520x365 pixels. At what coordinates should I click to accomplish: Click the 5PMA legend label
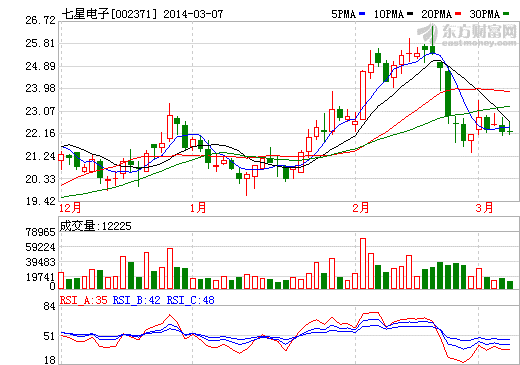(x=343, y=14)
